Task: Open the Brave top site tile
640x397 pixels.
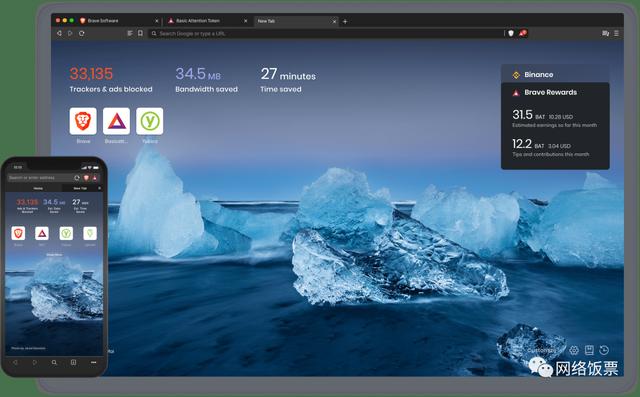Action: click(83, 121)
